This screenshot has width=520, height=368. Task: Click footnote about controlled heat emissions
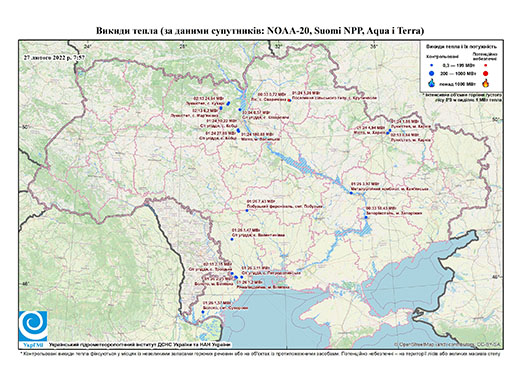pyautogui.click(x=260, y=353)
